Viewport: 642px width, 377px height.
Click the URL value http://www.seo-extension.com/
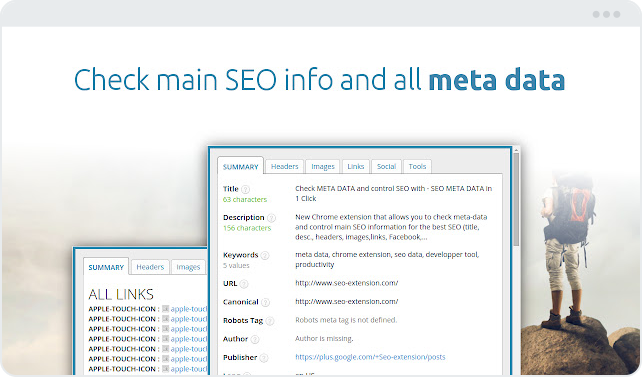[x=346, y=283]
